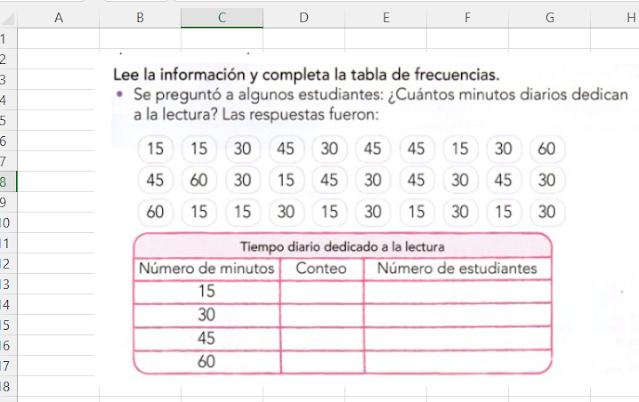Image resolution: width=639 pixels, height=402 pixels.
Task: Click the '60' bubble in the second response row
Action: click(199, 180)
